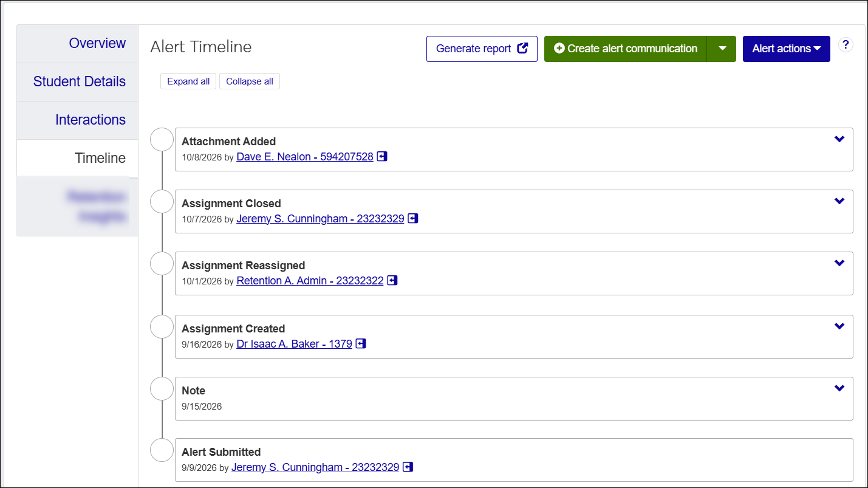Image resolution: width=868 pixels, height=488 pixels.
Task: Expand the Note entry chevron
Action: [x=839, y=388]
